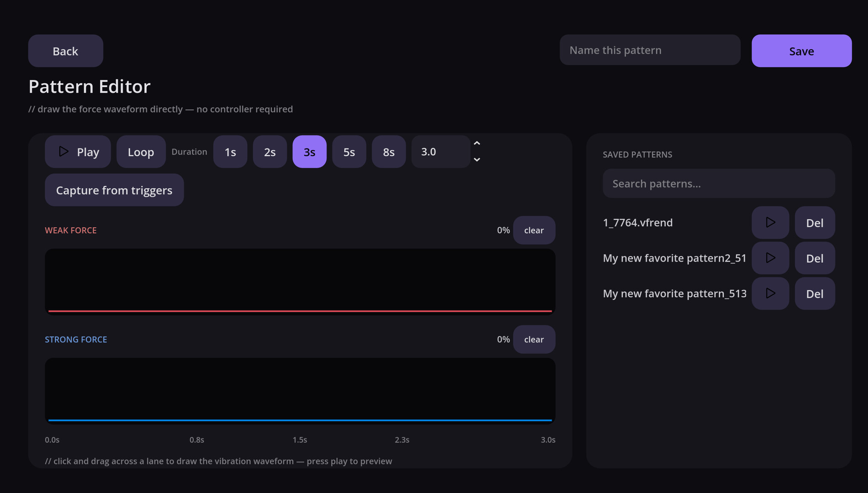Play My new favorite pattern_513
This screenshot has height=493, width=868.
(770, 294)
